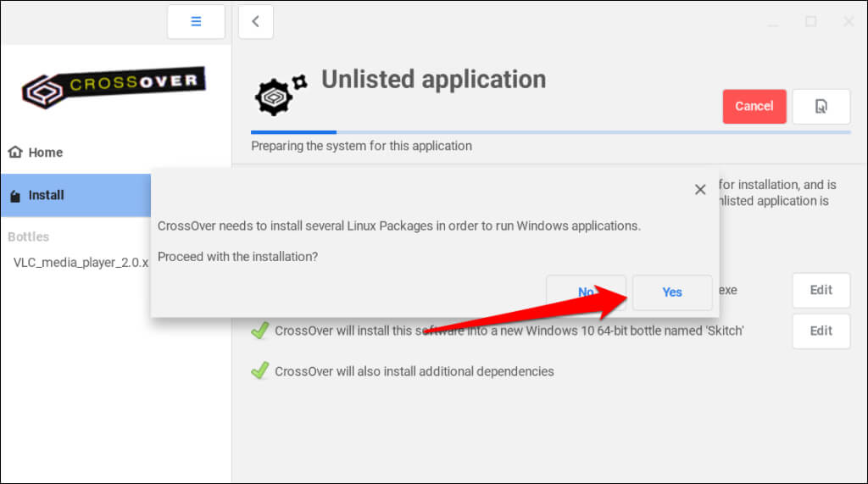Click the CrossOver logo

[114, 86]
